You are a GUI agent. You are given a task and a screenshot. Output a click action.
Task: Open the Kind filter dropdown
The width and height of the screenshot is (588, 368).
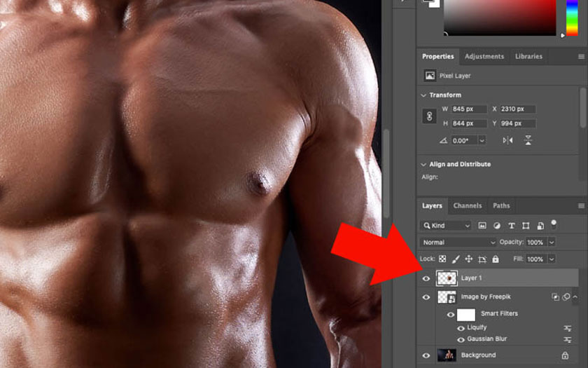[x=446, y=225]
